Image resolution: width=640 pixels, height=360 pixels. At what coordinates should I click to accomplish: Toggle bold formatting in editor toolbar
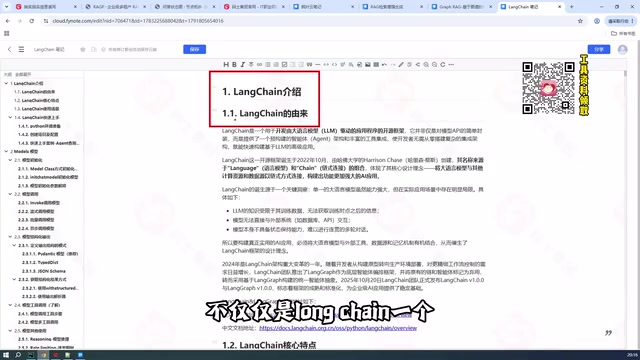click(234, 64)
